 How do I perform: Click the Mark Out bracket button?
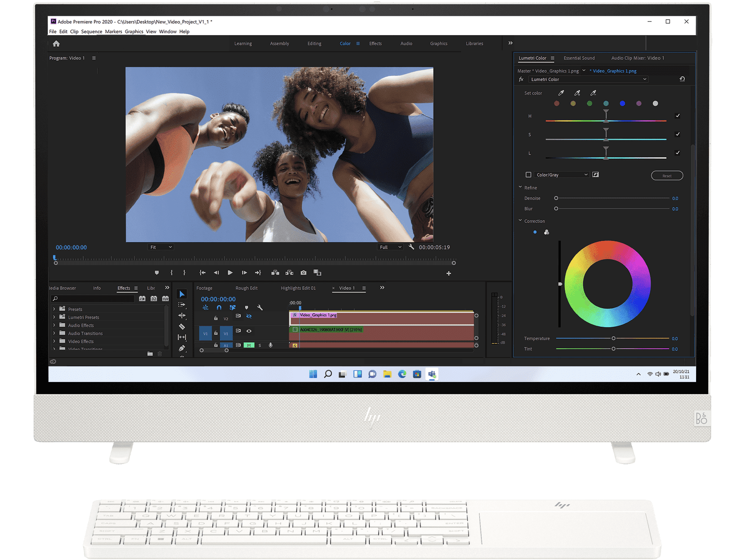[184, 273]
